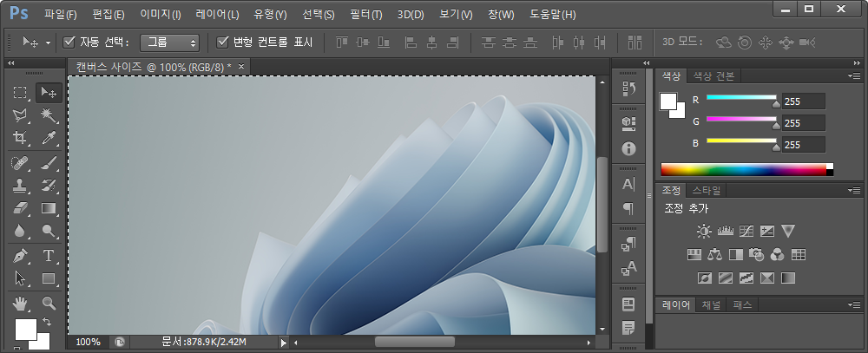Open the History panel icon
868x353 pixels.
coord(628,88)
